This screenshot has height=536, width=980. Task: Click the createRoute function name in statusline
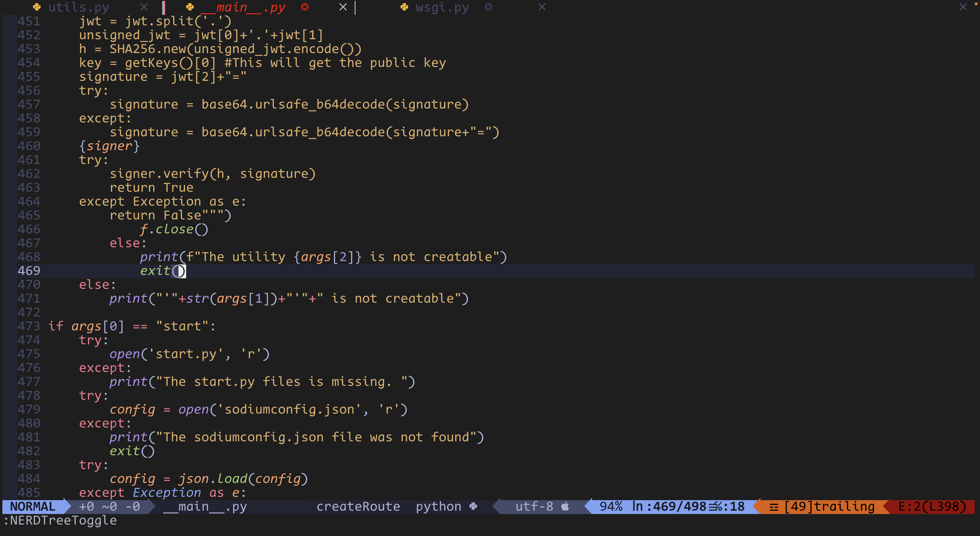358,506
